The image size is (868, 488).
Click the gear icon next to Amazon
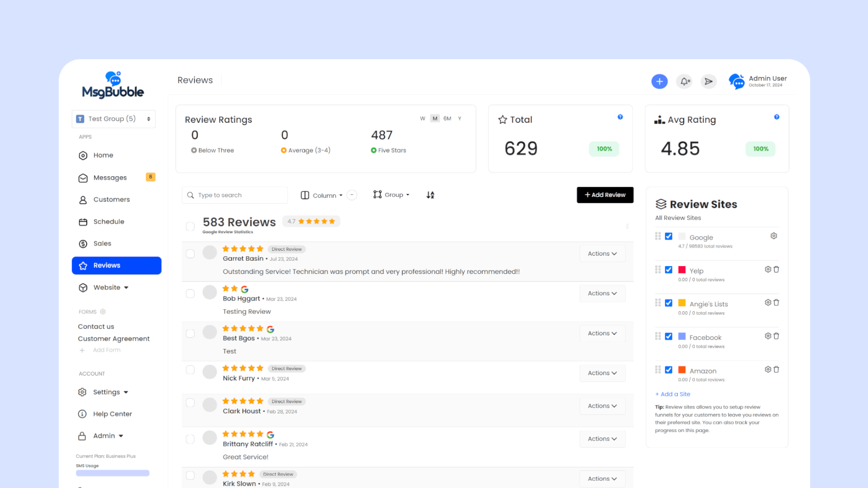click(x=768, y=370)
